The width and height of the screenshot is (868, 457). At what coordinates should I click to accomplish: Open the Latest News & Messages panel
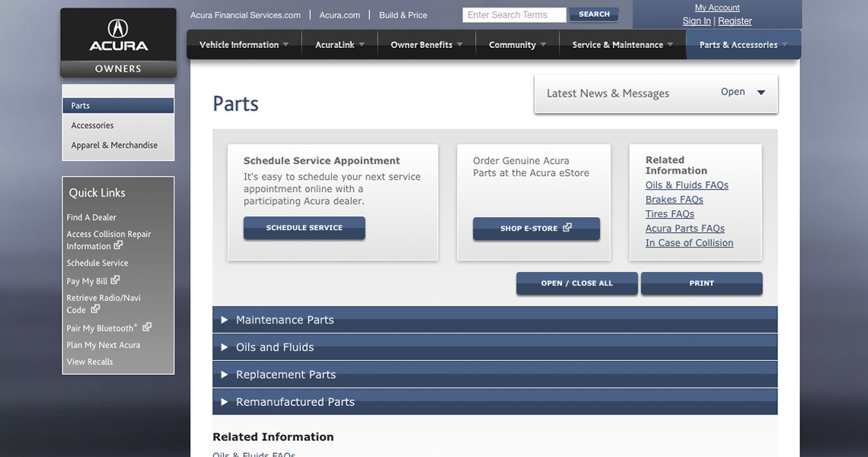[x=743, y=92]
